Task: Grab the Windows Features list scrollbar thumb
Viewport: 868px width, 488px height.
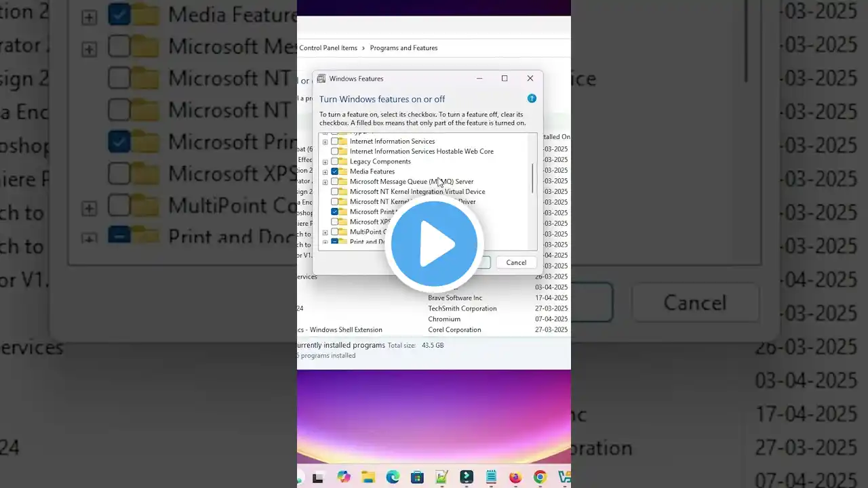Action: click(532, 178)
